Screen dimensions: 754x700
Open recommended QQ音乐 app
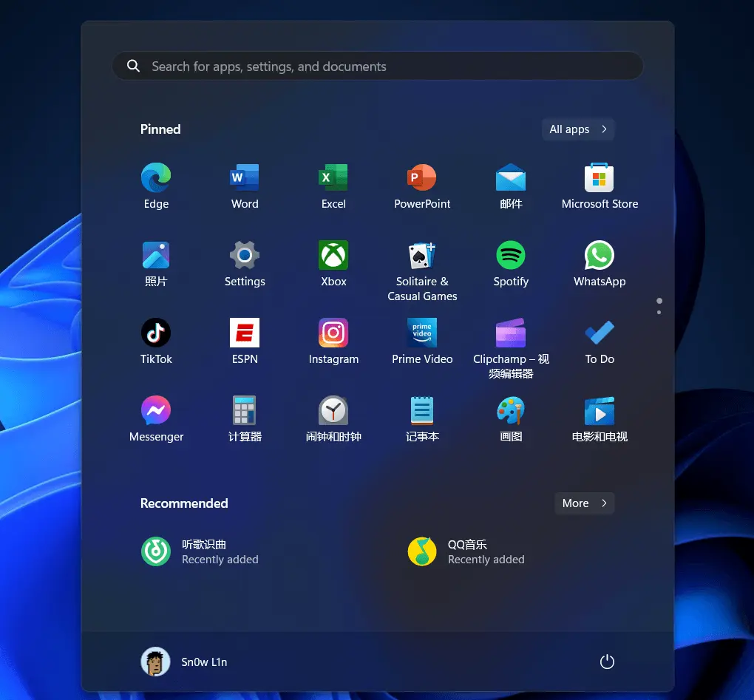point(466,551)
